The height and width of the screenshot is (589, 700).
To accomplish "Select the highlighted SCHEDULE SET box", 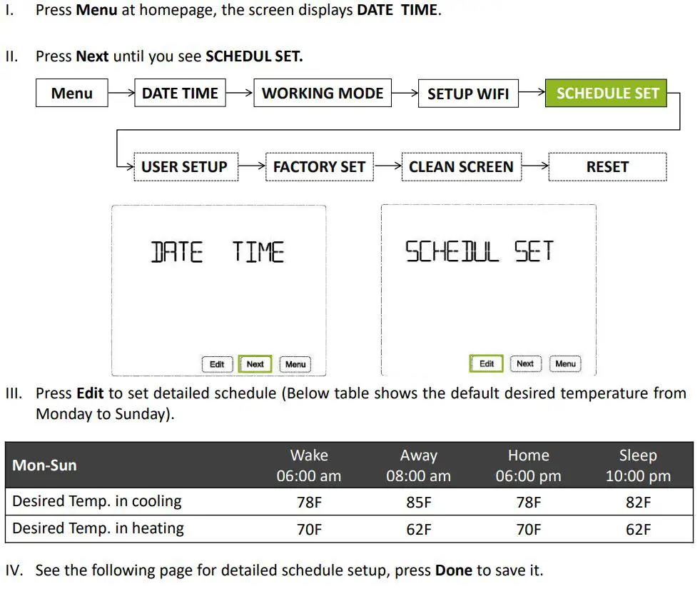I will click(x=605, y=93).
